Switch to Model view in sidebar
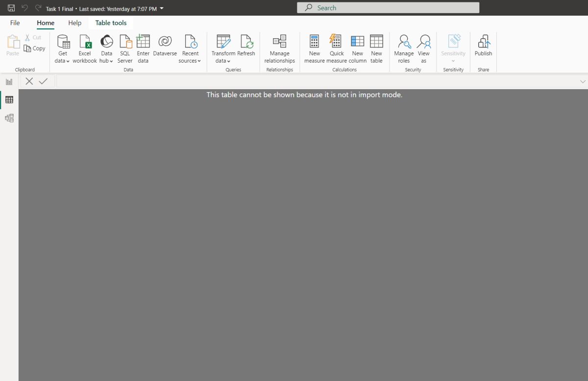The width and height of the screenshot is (588, 381). pyautogui.click(x=9, y=118)
